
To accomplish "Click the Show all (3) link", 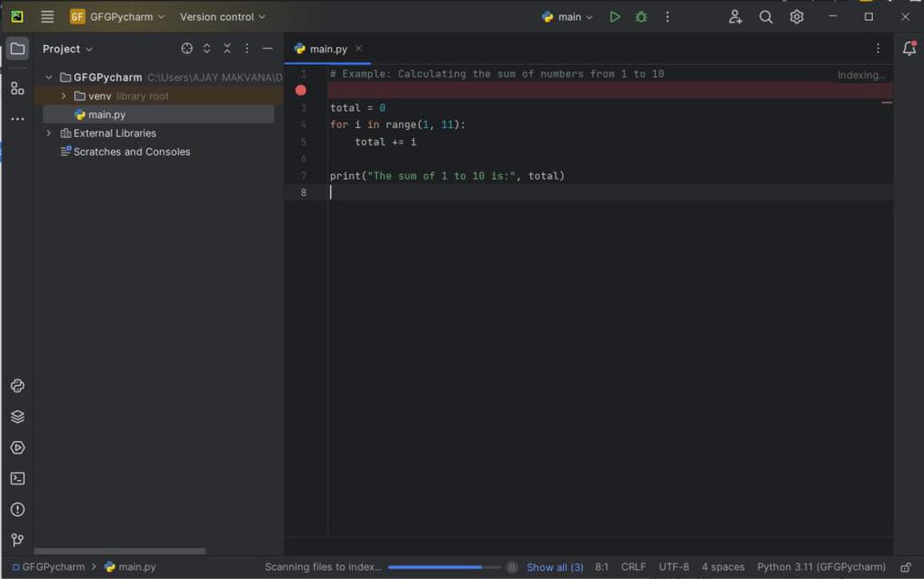I will tap(555, 567).
